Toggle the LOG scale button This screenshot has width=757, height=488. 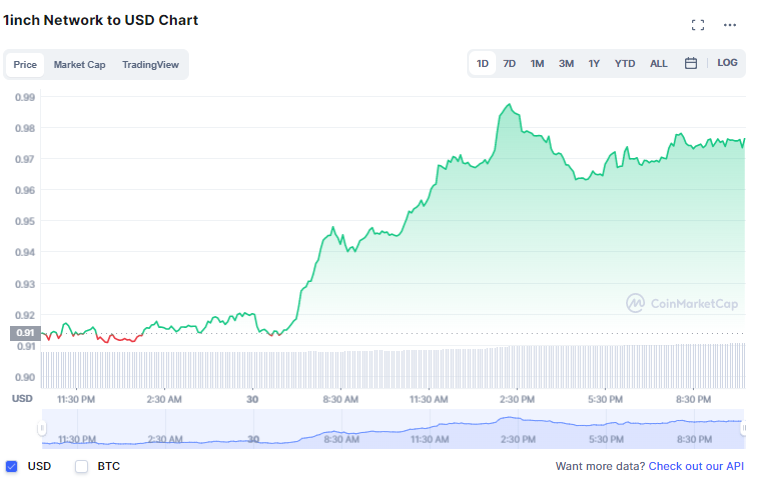point(727,63)
